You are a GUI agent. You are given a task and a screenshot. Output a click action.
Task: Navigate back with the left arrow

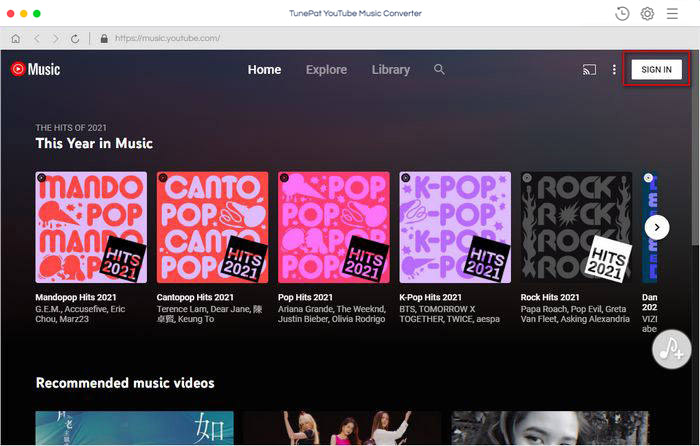point(35,38)
